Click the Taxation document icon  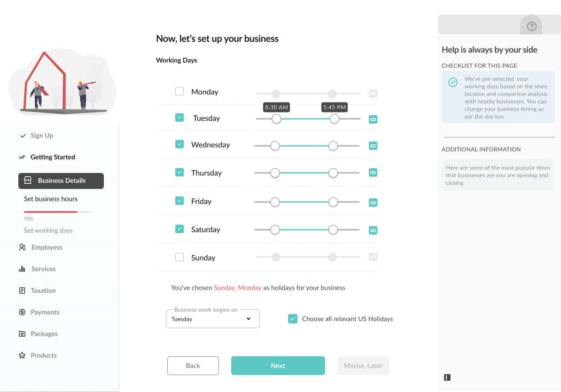click(x=22, y=290)
